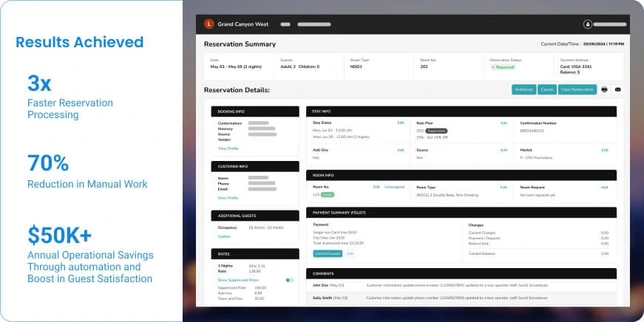Click the Suppressed badge in Rate Plan
The height and width of the screenshot is (322, 644).
pyautogui.click(x=436, y=131)
